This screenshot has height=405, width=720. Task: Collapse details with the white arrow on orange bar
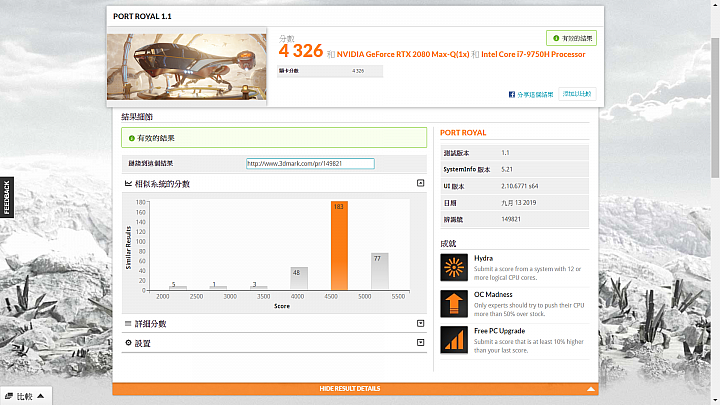591,389
